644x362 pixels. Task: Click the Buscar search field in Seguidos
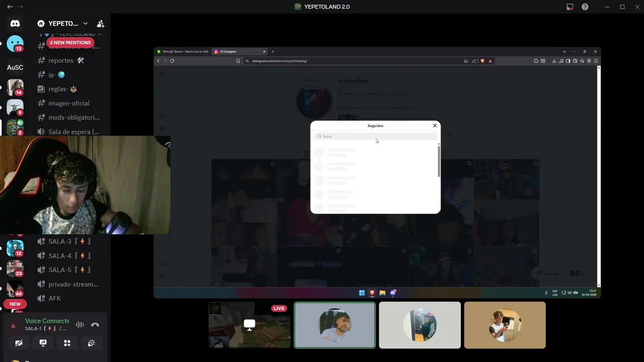[x=375, y=136]
